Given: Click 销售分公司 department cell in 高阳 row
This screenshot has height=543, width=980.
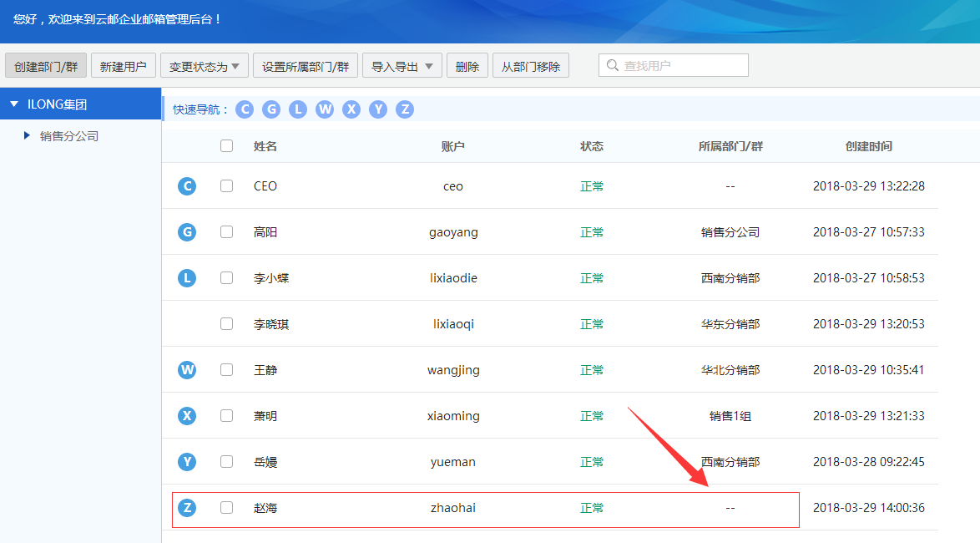Looking at the screenshot, I should click(730, 232).
